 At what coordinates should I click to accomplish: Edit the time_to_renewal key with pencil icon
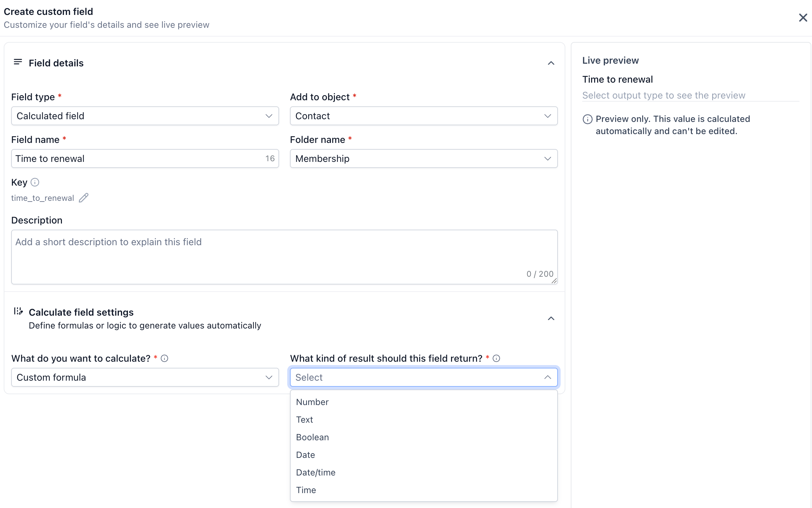click(84, 198)
